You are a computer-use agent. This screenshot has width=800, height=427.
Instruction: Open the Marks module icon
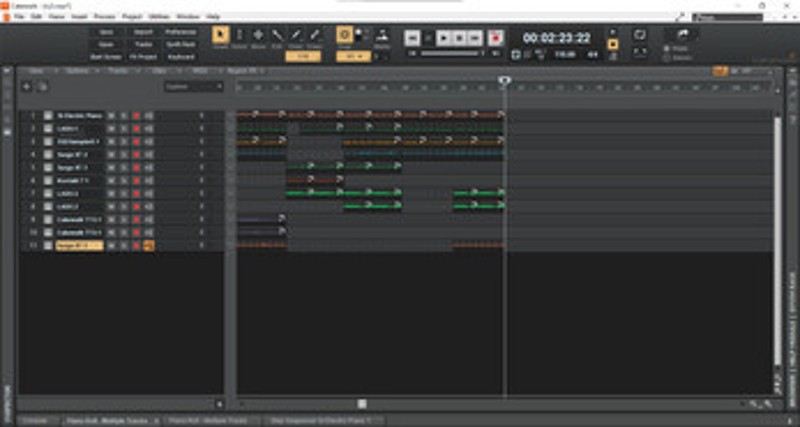tap(382, 35)
